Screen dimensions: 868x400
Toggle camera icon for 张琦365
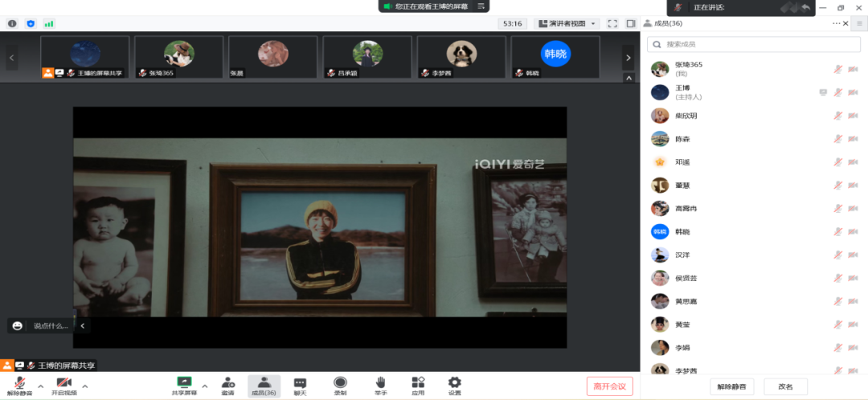[853, 69]
